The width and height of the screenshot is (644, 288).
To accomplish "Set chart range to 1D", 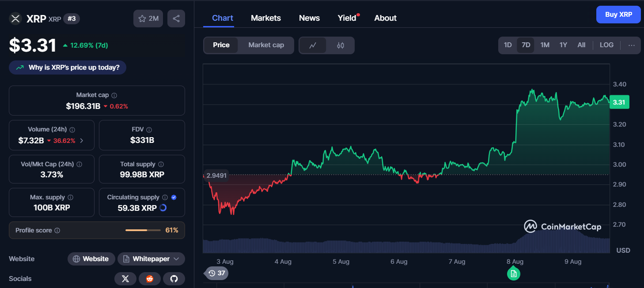I will pyautogui.click(x=508, y=45).
